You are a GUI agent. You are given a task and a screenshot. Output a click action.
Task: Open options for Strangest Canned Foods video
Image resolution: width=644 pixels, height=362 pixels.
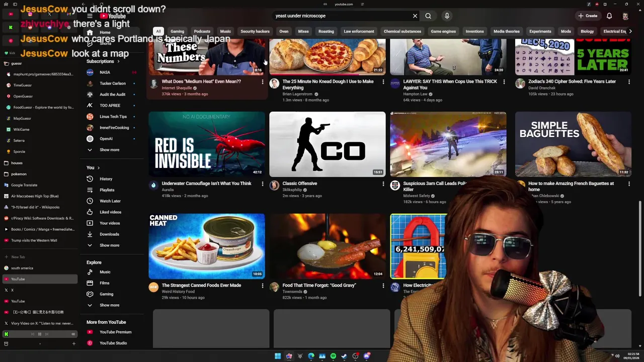tap(262, 286)
